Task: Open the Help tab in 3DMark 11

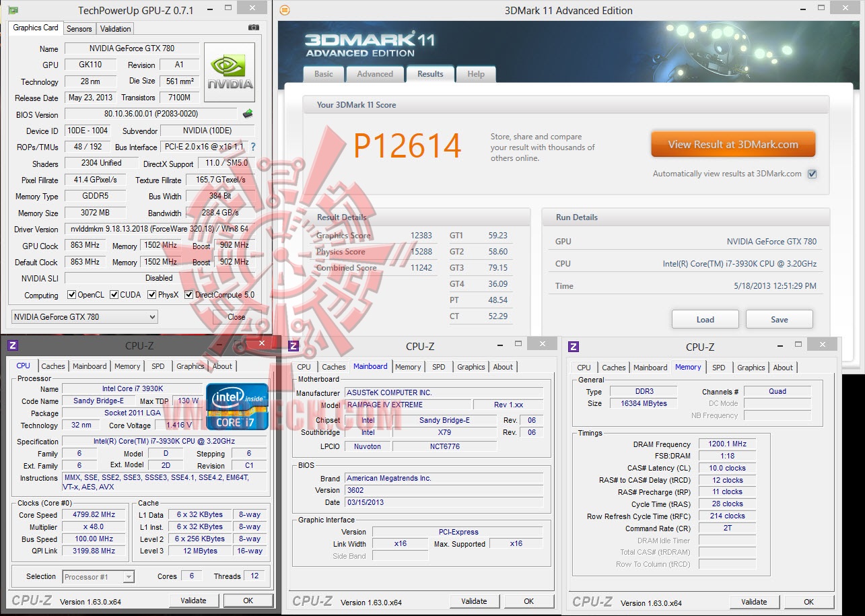Action: [x=476, y=74]
